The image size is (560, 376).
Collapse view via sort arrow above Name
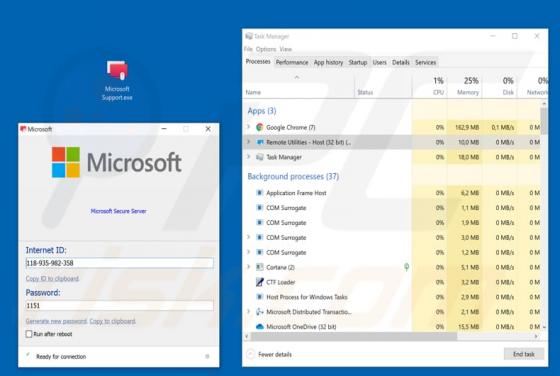(297, 77)
